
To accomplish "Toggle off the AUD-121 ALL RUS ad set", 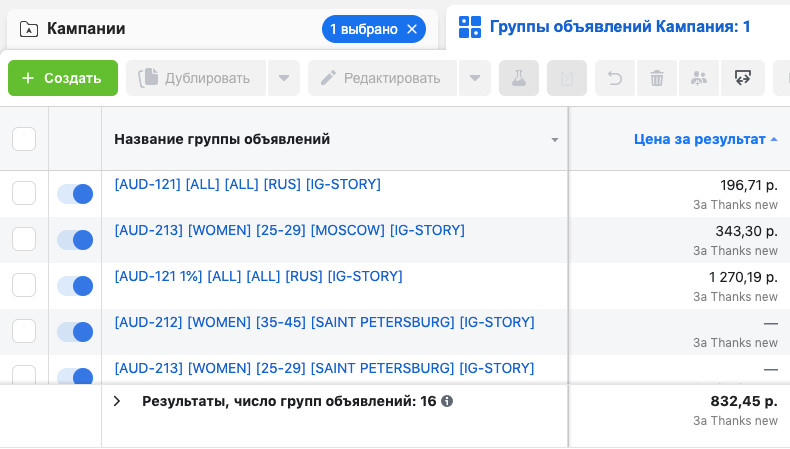I will 75,194.
